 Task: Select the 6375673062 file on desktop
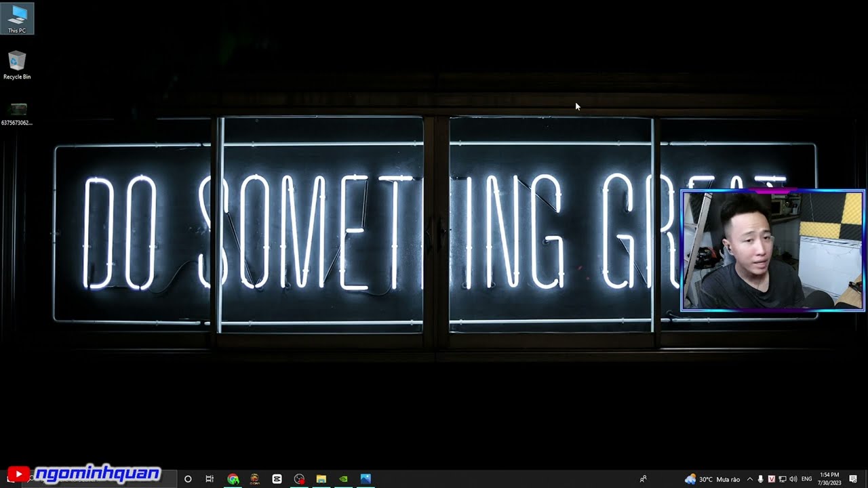pyautogui.click(x=17, y=112)
